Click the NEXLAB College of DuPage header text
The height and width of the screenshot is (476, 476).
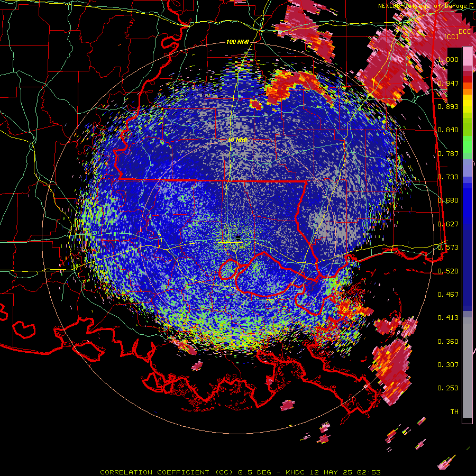pyautogui.click(x=426, y=6)
